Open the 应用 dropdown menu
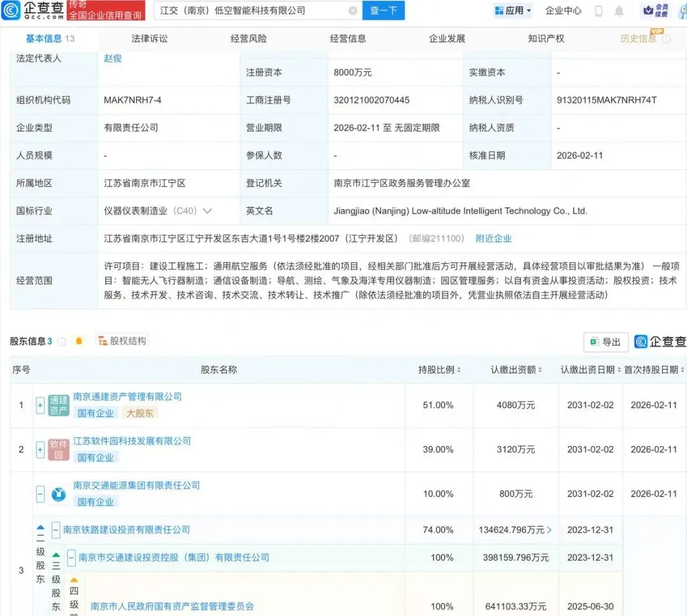 tap(513, 11)
